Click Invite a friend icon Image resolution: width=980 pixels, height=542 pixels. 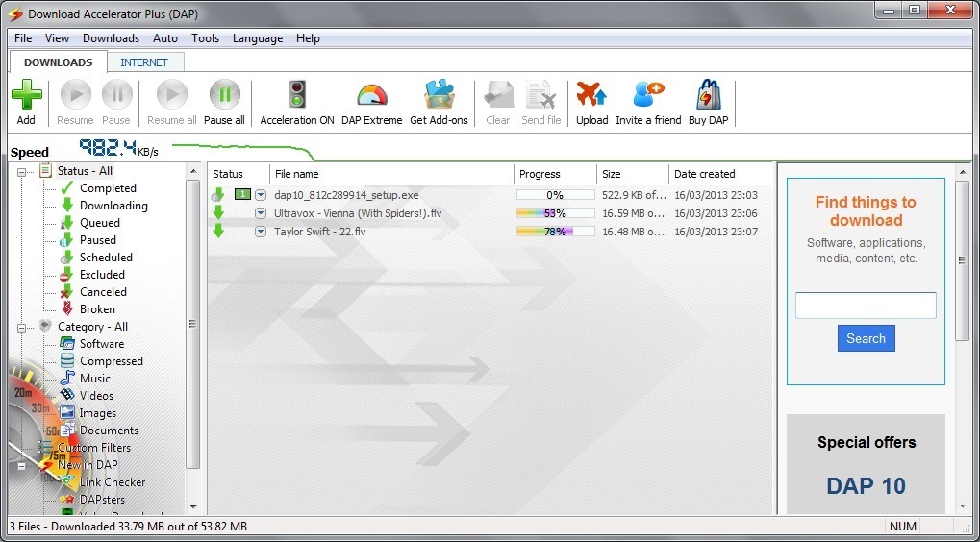pyautogui.click(x=648, y=95)
